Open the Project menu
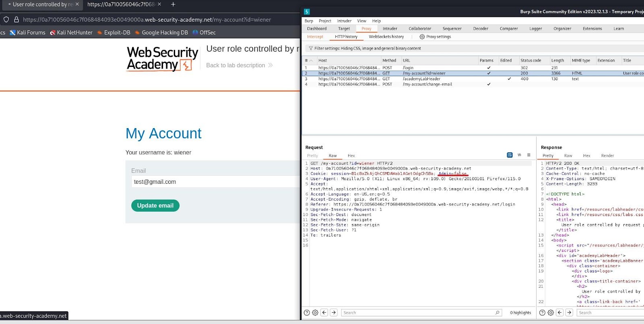The image size is (644, 324). (325, 21)
